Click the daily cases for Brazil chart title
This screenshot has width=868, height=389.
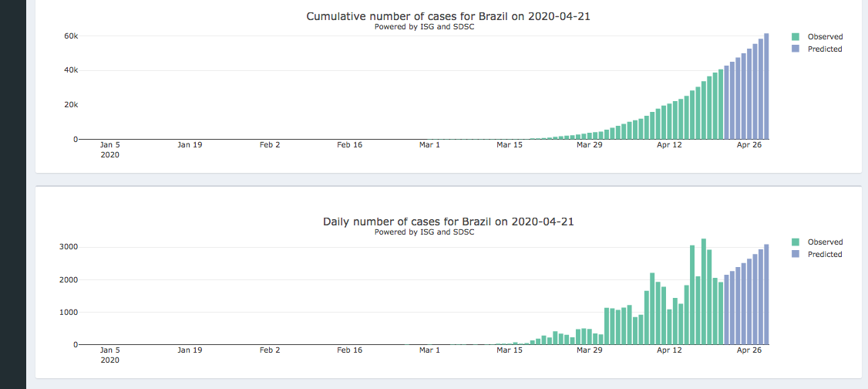click(448, 222)
